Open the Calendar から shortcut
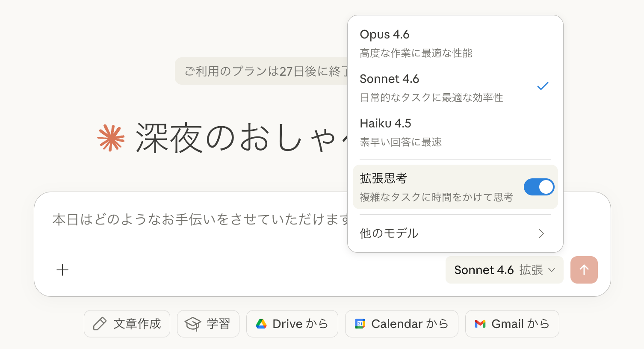 [x=401, y=324]
